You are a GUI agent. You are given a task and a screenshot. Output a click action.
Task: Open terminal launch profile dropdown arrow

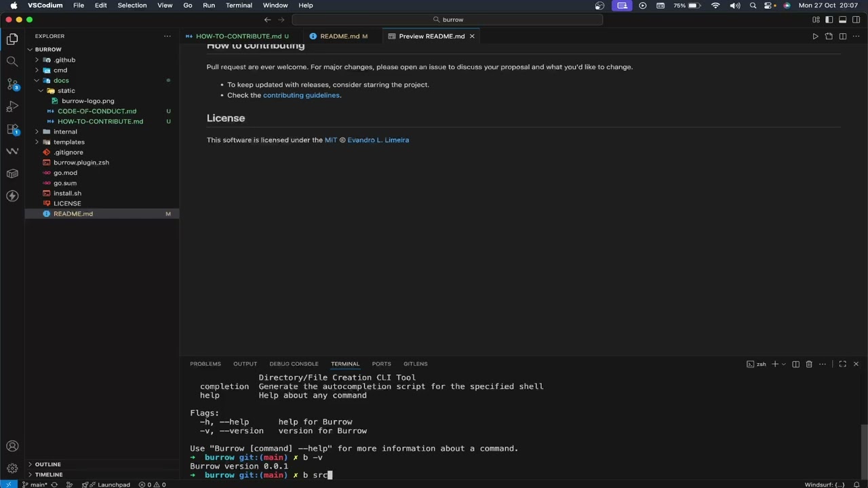pyautogui.click(x=784, y=364)
